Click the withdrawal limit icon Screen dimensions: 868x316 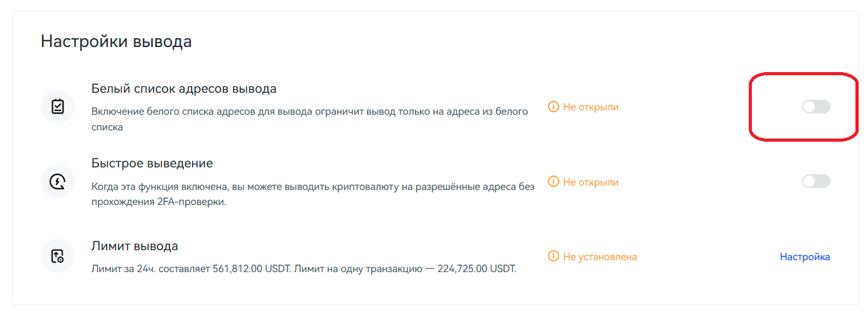coord(58,256)
